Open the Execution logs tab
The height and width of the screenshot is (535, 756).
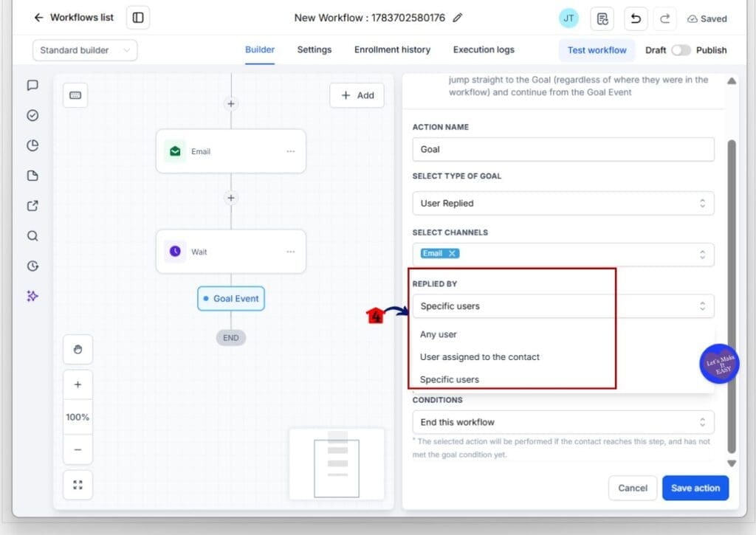point(484,49)
